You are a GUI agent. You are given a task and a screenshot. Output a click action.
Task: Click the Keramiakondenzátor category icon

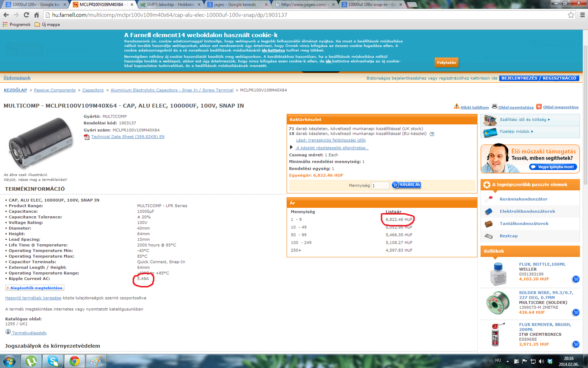[x=489, y=199]
